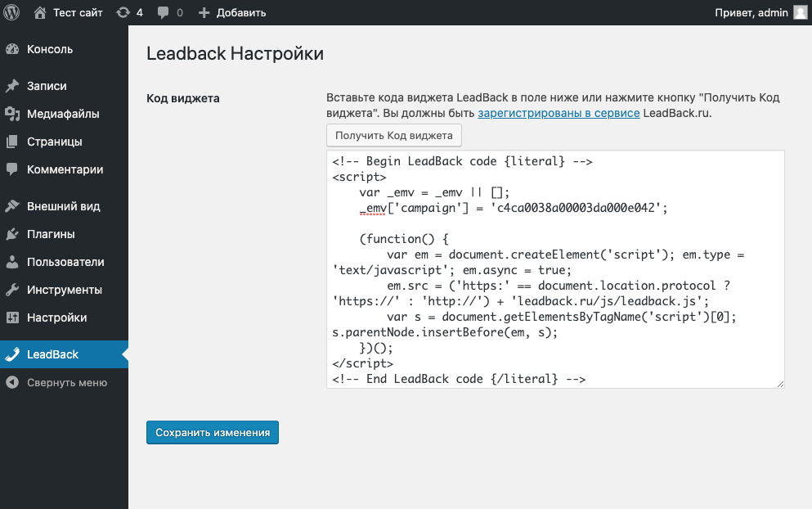Click the Внешний вид brush icon
This screenshot has height=509, width=812.
click(x=12, y=206)
